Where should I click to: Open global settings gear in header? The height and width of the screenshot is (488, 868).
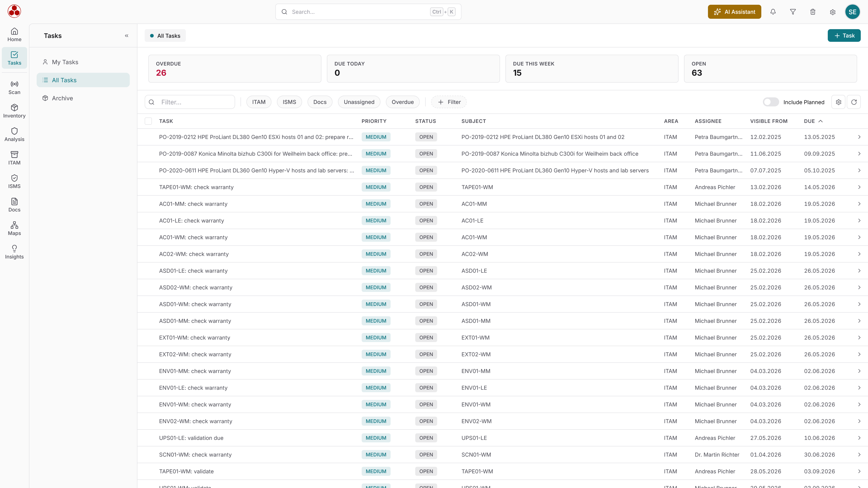click(833, 12)
